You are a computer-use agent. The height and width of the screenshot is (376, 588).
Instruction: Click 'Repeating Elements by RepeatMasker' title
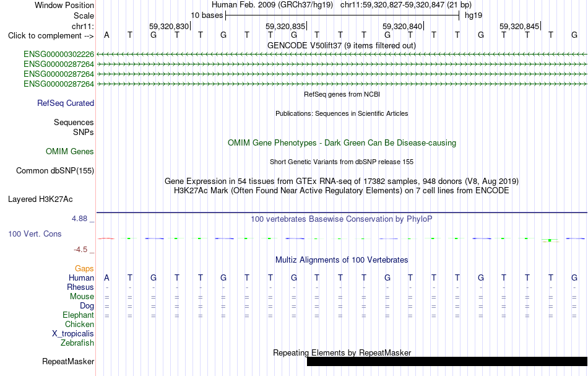342,352
